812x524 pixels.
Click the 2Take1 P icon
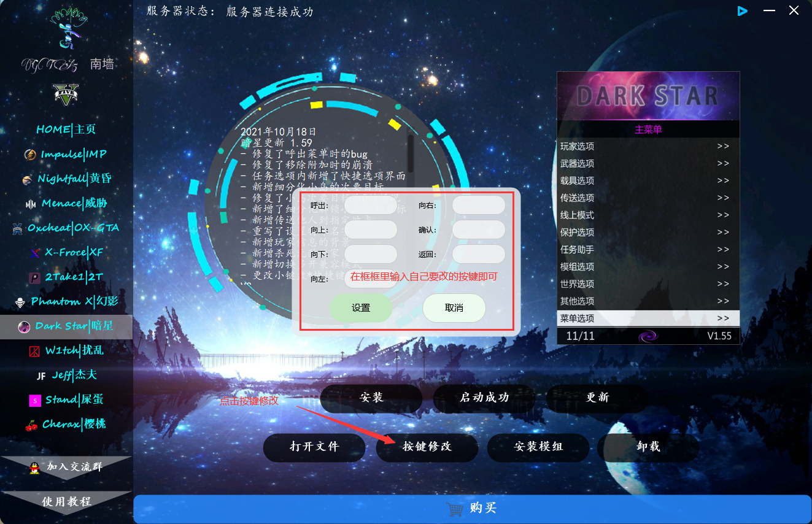click(34, 277)
